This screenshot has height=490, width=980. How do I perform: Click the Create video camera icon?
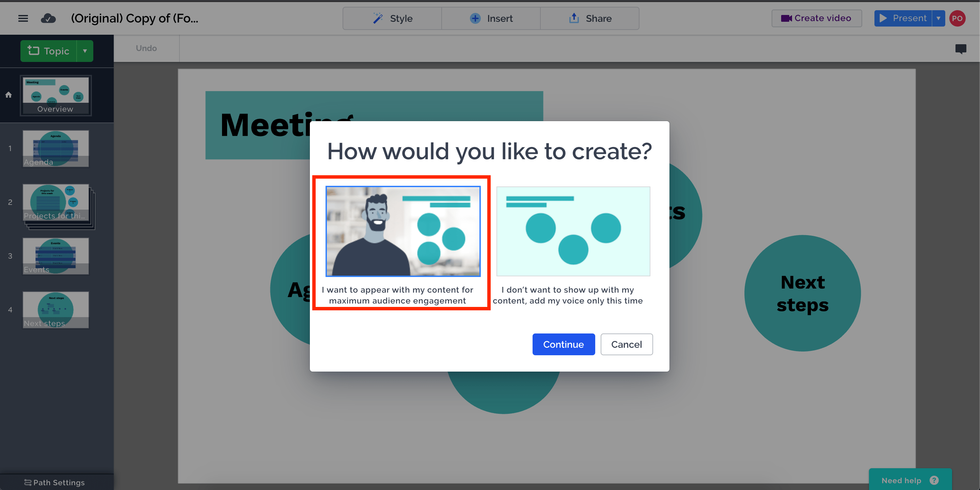pos(787,18)
